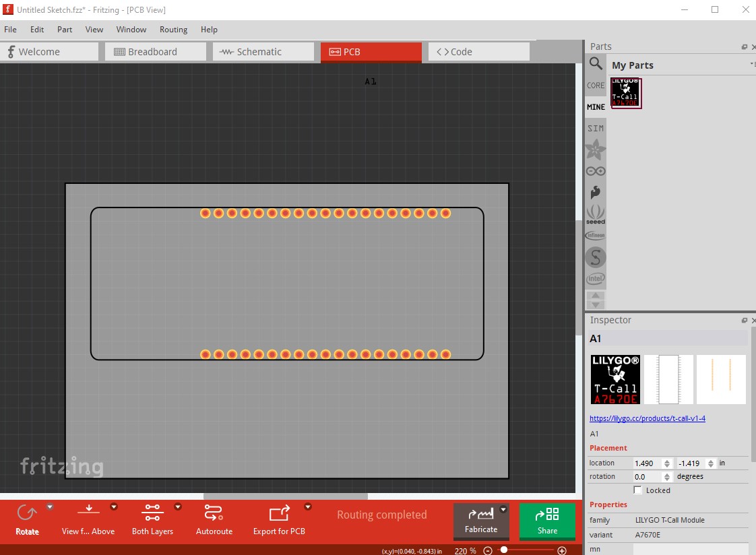Screen dimensions: 756x555
Task: Open the SparkFun flame parts bin
Action: point(596,192)
